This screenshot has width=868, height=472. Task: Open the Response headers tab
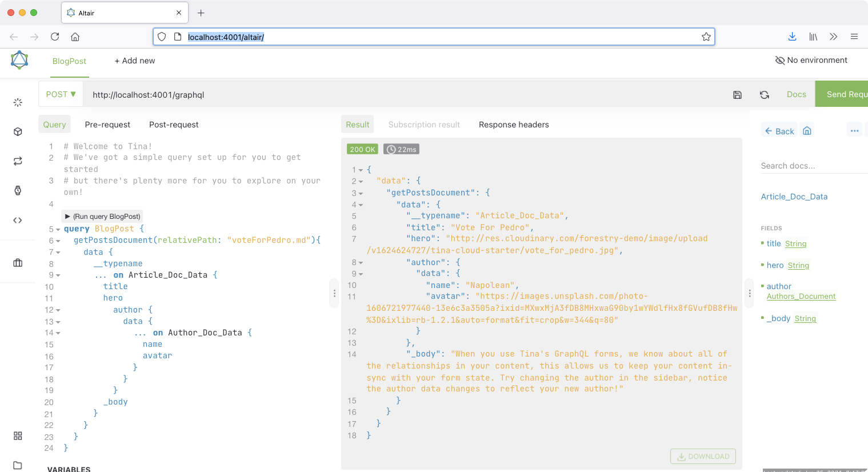point(514,125)
